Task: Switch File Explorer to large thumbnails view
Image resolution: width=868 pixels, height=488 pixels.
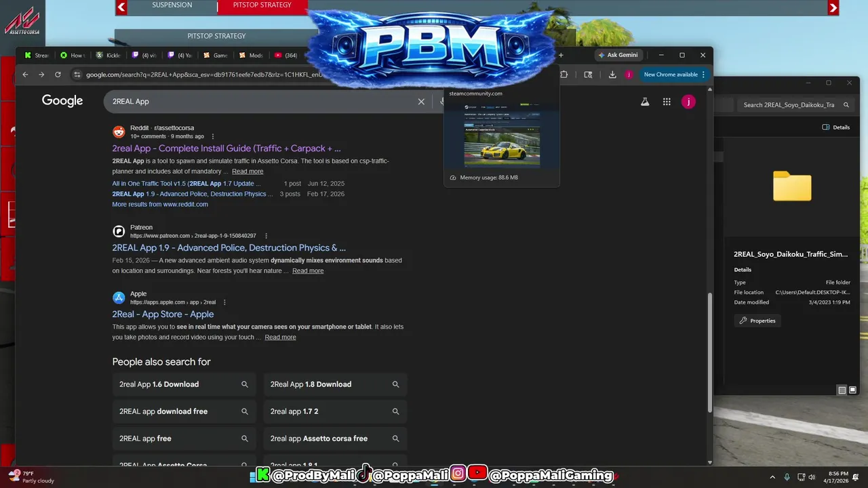Action: tap(852, 390)
